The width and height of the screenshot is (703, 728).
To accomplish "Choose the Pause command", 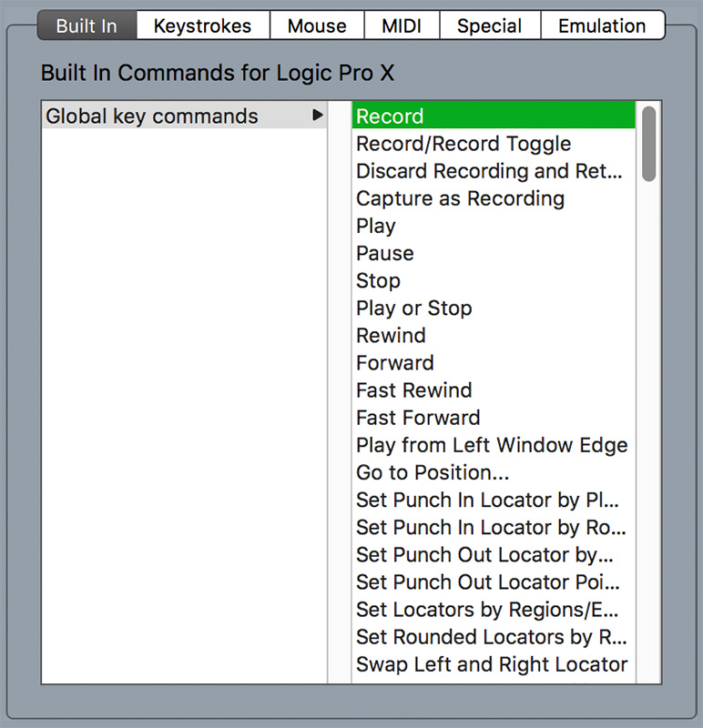I will 494,253.
